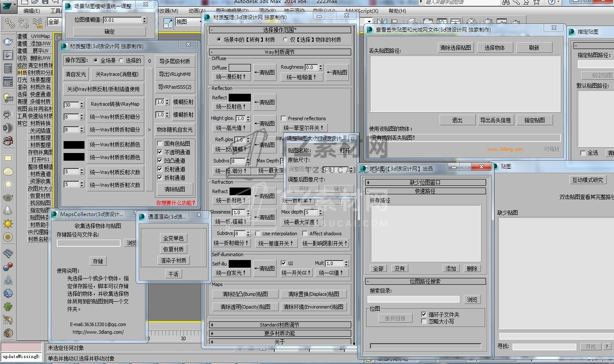The width and height of the screenshot is (614, 364).
Task: Click the 位图模糊值 input field
Action: pos(122,20)
